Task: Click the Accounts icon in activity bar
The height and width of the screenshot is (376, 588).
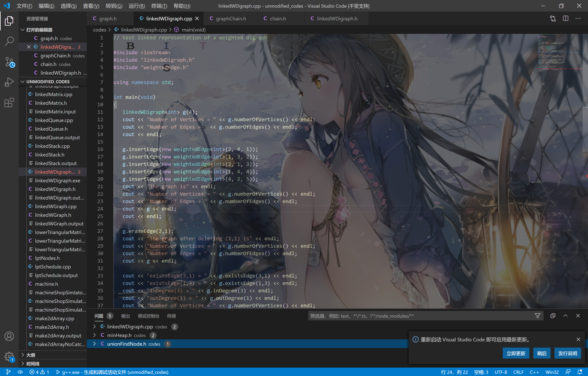Action: click(9, 336)
